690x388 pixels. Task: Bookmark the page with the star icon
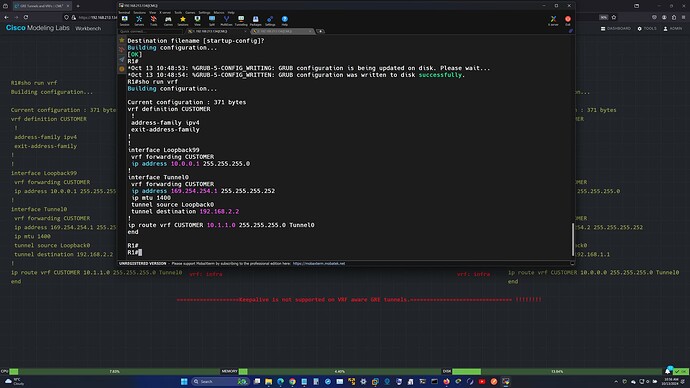(614, 17)
